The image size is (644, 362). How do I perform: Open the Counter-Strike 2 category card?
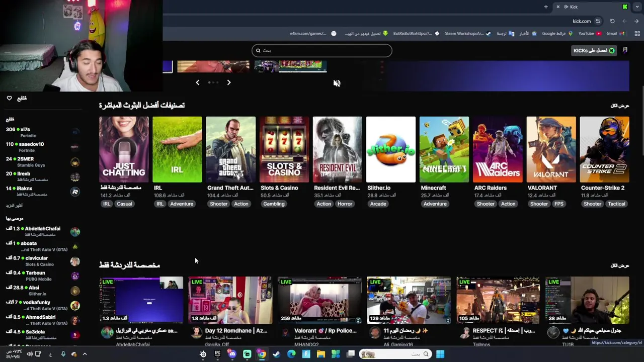[604, 149]
